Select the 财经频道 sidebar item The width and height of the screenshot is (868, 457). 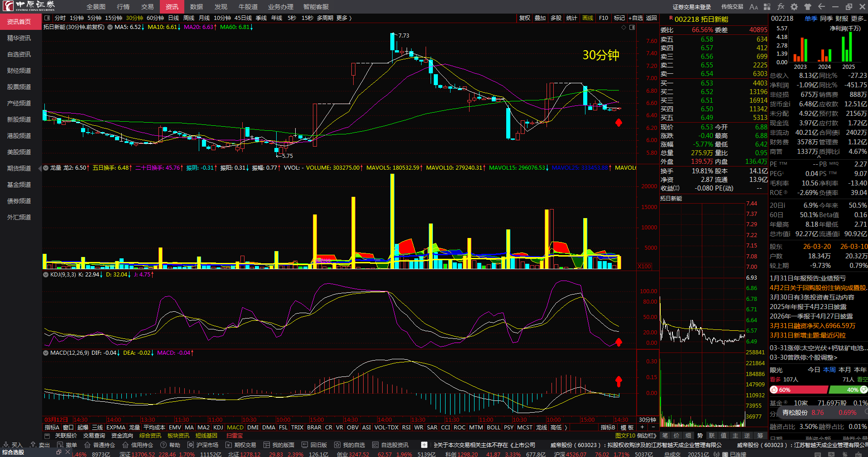coord(19,71)
